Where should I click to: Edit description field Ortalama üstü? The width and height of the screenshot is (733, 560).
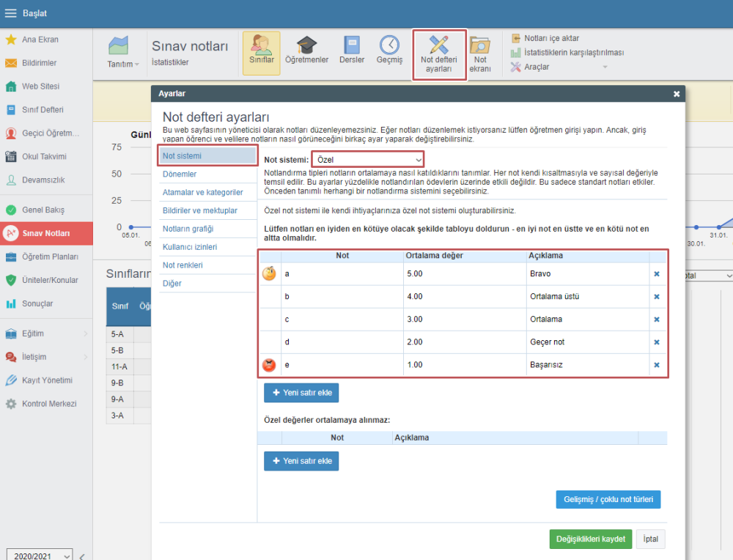point(588,297)
